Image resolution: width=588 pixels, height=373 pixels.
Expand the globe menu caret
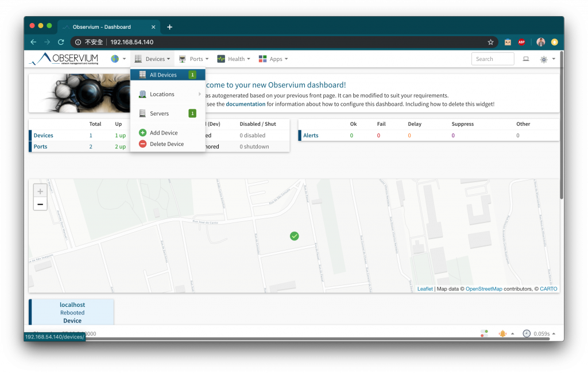(124, 59)
